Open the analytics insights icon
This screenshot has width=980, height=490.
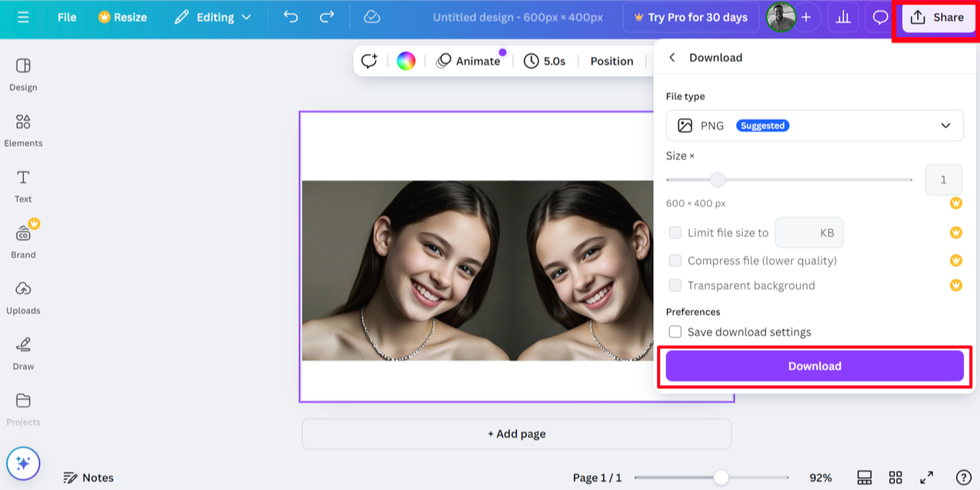tap(843, 17)
